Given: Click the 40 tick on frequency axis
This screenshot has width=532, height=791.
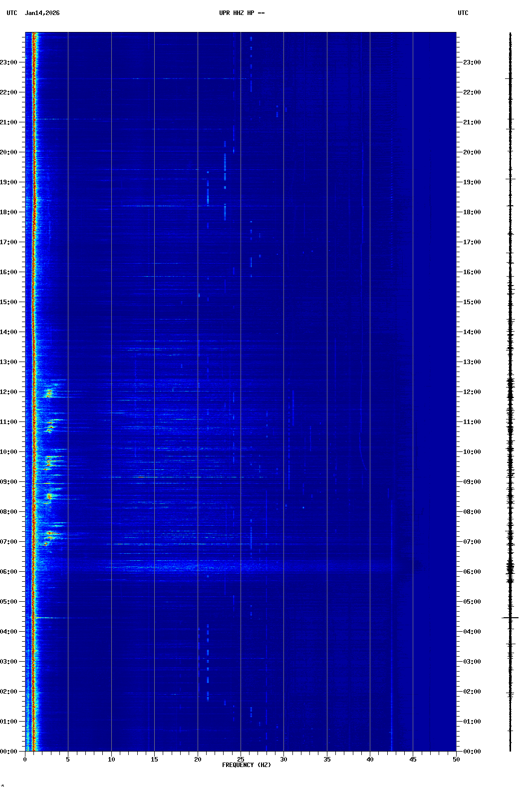Looking at the screenshot, I should click(370, 760).
